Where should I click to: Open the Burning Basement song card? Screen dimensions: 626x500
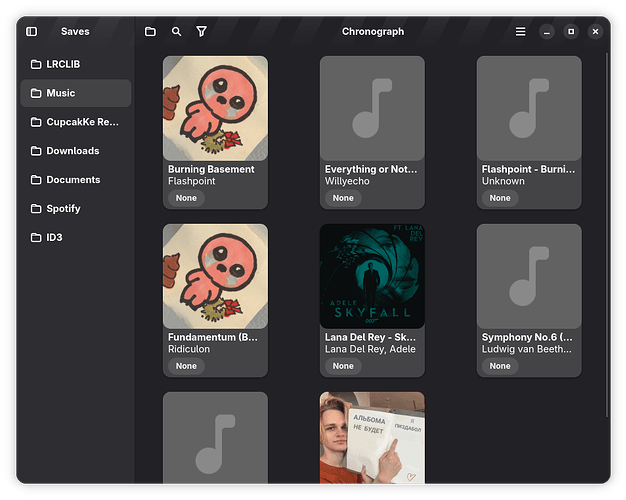215,109
